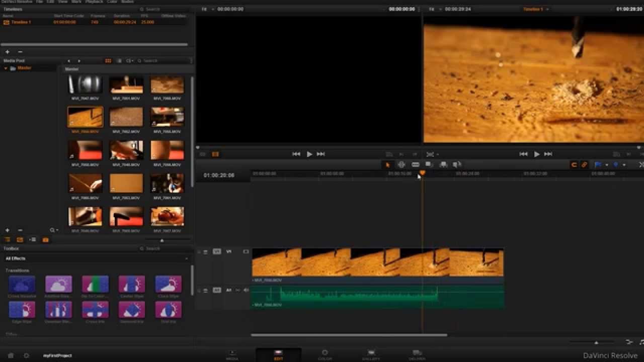
Task: Switch media pool to list view
Action: [119, 61]
